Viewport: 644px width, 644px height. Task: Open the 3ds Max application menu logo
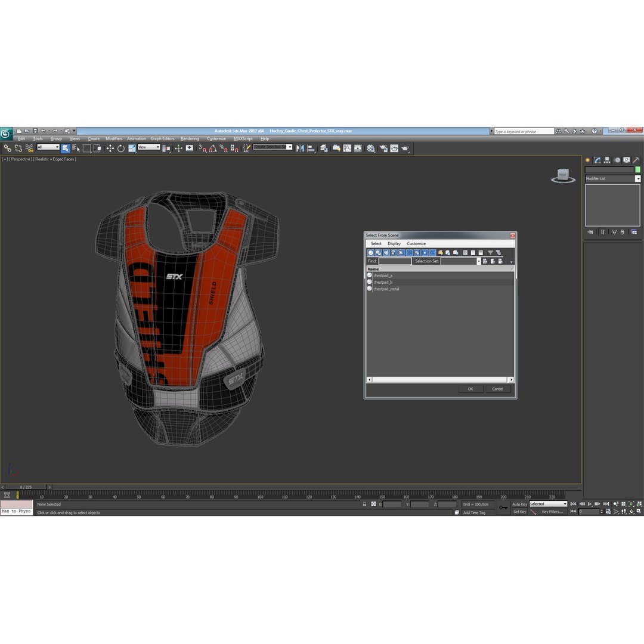[6, 134]
